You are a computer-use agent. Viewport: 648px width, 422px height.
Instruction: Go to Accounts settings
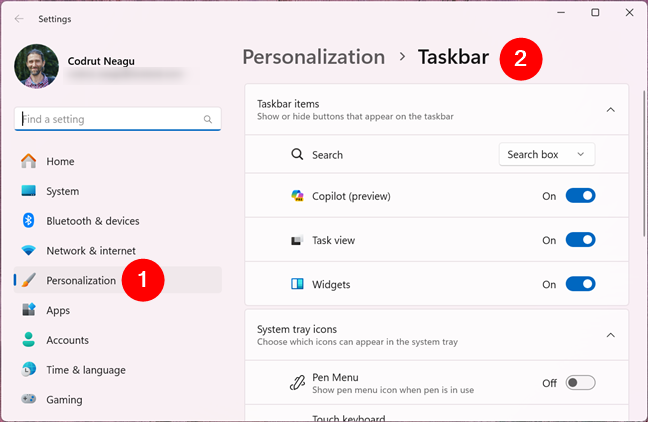click(x=118, y=340)
